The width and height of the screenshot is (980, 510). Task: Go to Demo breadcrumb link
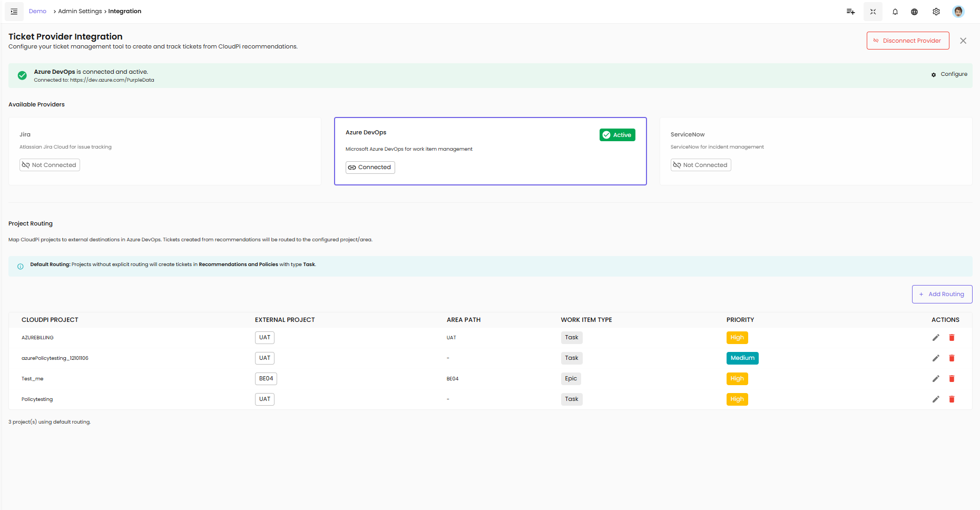point(37,11)
